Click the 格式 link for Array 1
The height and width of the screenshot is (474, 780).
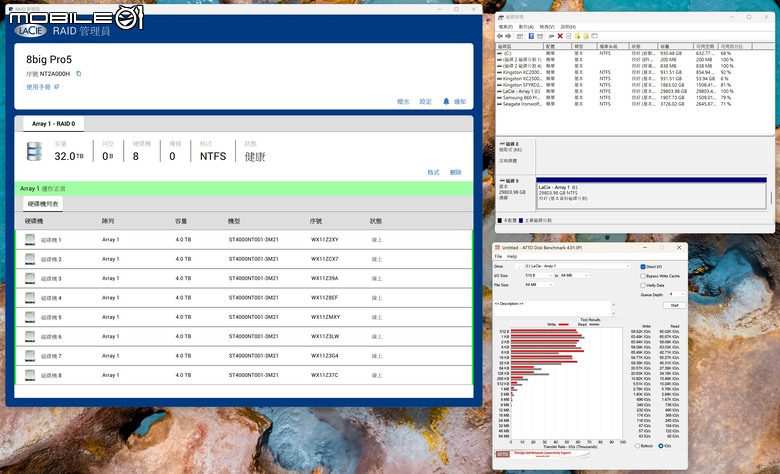433,173
